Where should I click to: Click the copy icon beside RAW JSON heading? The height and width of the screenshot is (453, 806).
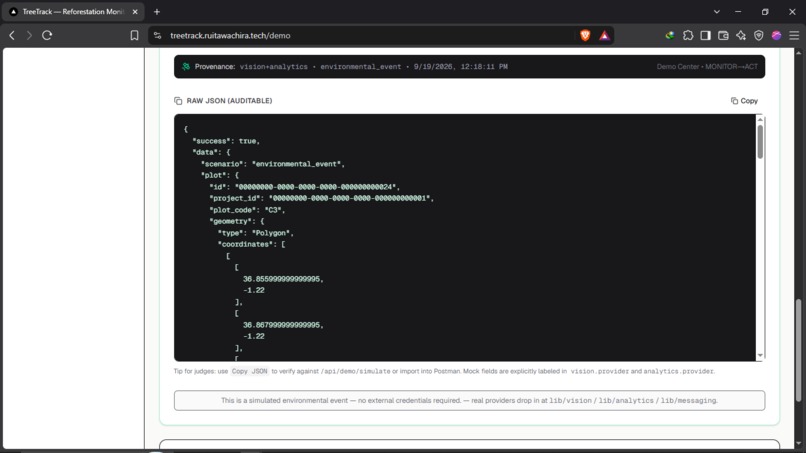pos(178,101)
